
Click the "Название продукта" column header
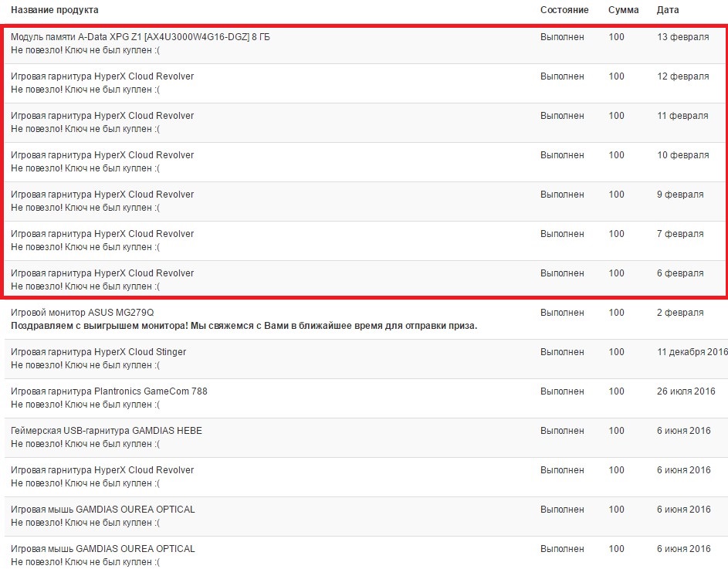click(x=54, y=10)
